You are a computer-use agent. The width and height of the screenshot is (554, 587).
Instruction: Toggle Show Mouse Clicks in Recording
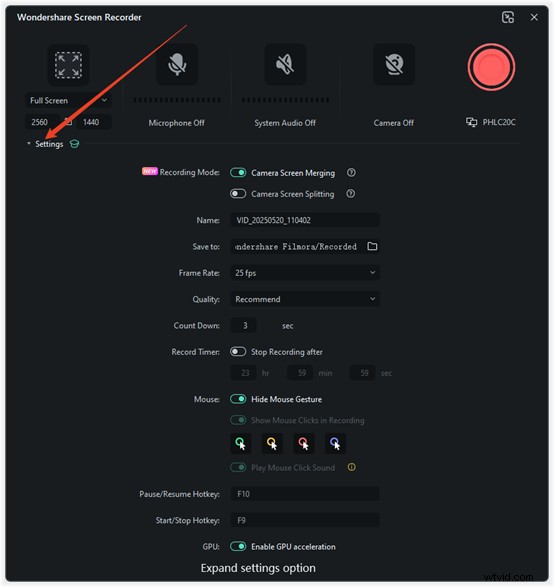(238, 420)
